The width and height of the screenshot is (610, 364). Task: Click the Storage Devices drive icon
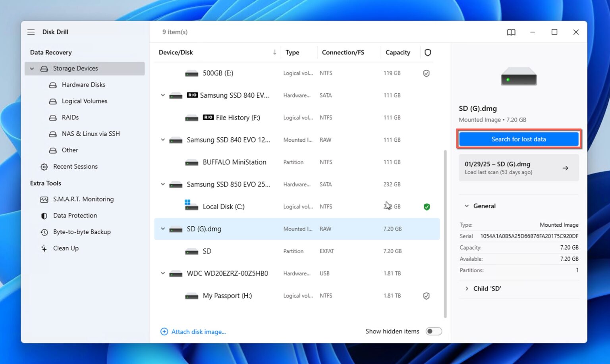pyautogui.click(x=44, y=68)
